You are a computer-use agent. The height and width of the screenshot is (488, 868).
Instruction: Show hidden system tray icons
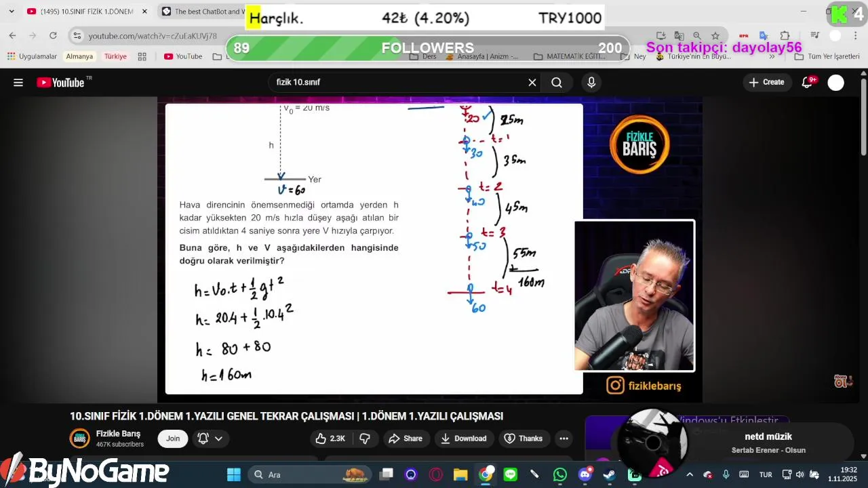click(690, 474)
